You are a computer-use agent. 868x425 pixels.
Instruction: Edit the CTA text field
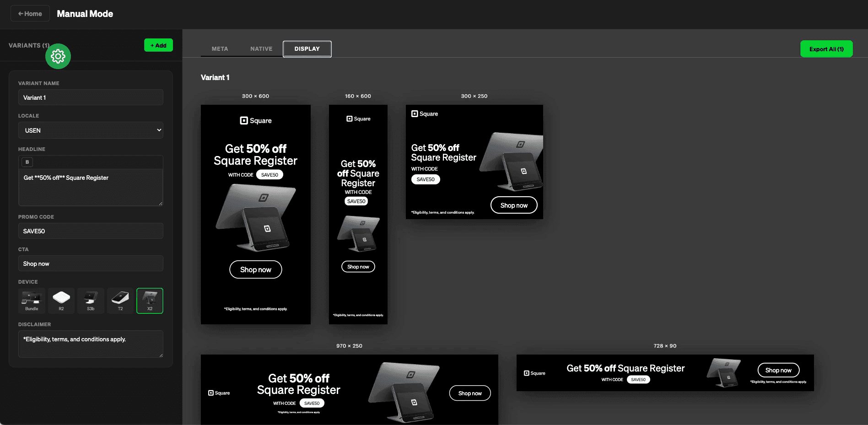[x=91, y=264]
